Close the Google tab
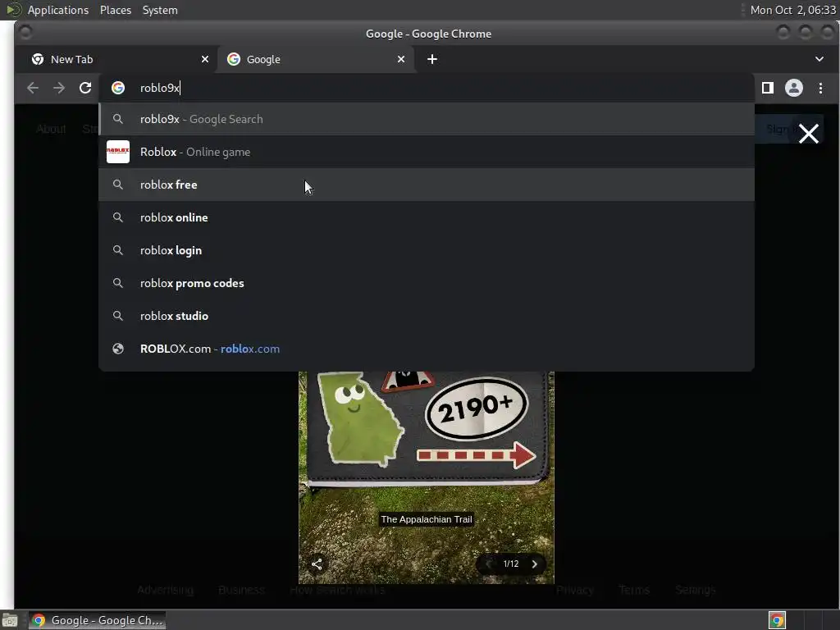This screenshot has height=630, width=840. pos(400,59)
